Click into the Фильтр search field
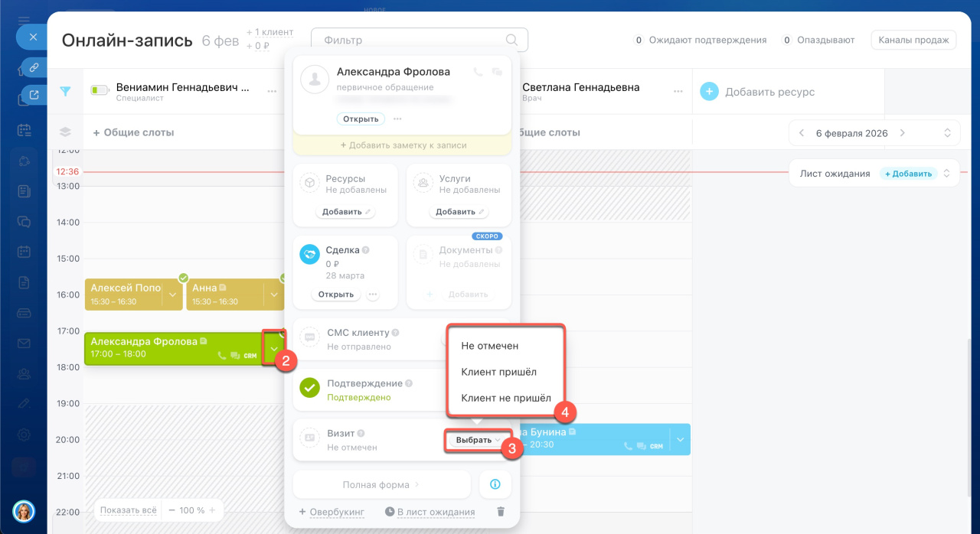 click(410, 40)
